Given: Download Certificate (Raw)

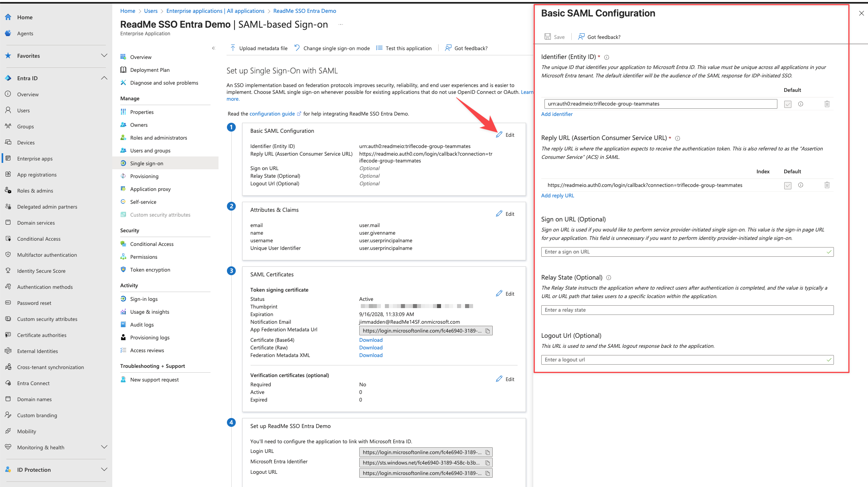Looking at the screenshot, I should pyautogui.click(x=371, y=348).
